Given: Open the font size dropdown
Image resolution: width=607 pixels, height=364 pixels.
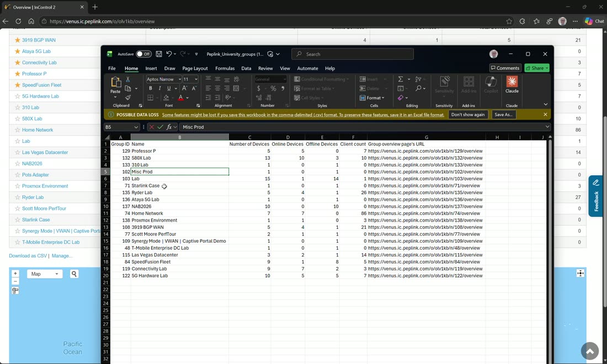Looking at the screenshot, I should coord(196,79).
